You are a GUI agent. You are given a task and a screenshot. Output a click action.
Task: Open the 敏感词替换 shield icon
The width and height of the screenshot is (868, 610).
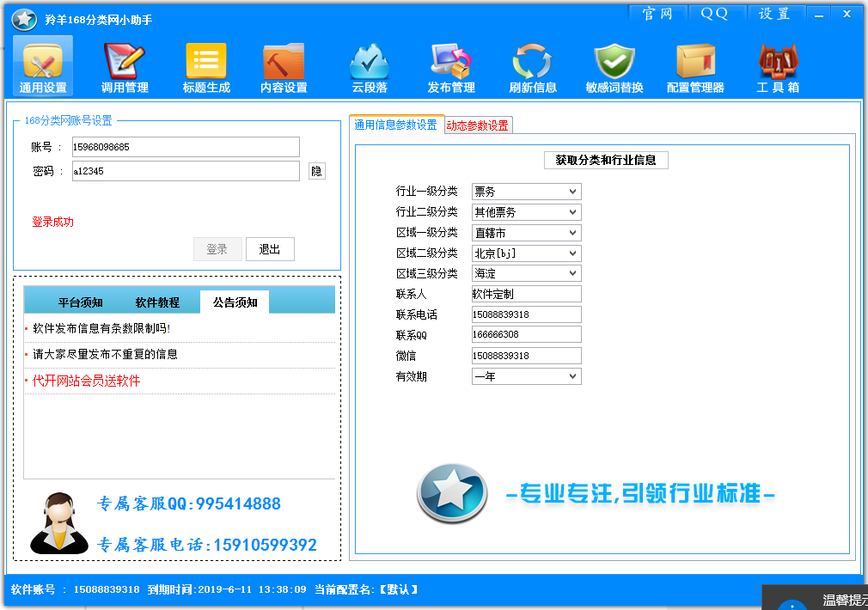tap(614, 68)
